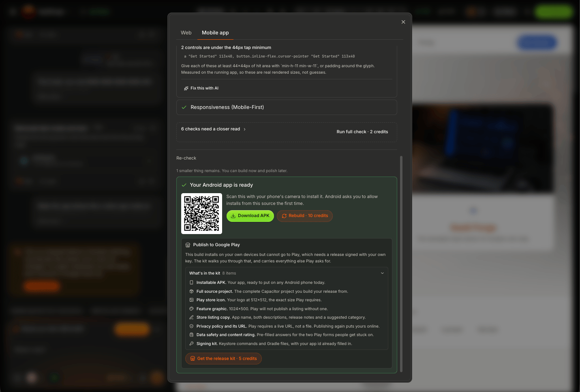
Task: Run full check for 2 credits
Action: (362, 132)
